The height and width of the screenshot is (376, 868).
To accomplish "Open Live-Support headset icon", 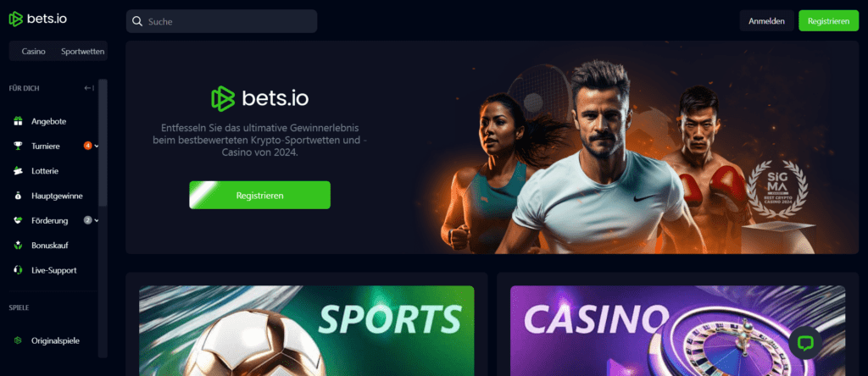I will pyautogui.click(x=19, y=270).
